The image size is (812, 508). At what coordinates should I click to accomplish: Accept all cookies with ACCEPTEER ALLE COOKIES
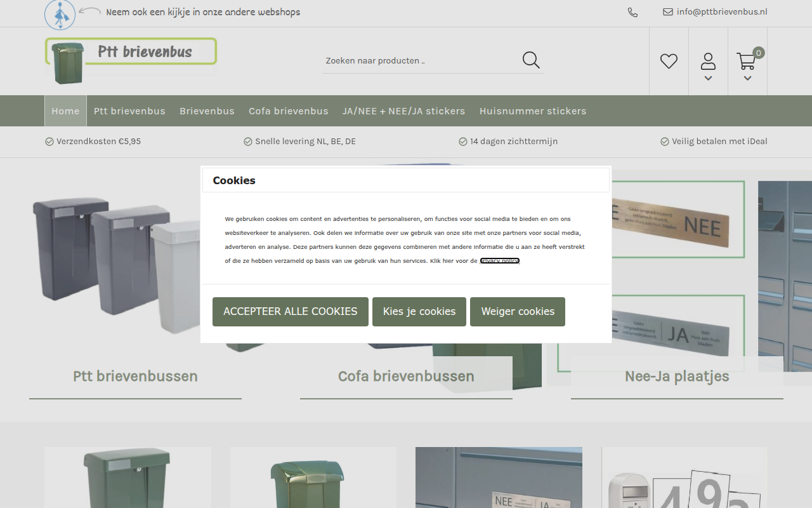(x=291, y=312)
